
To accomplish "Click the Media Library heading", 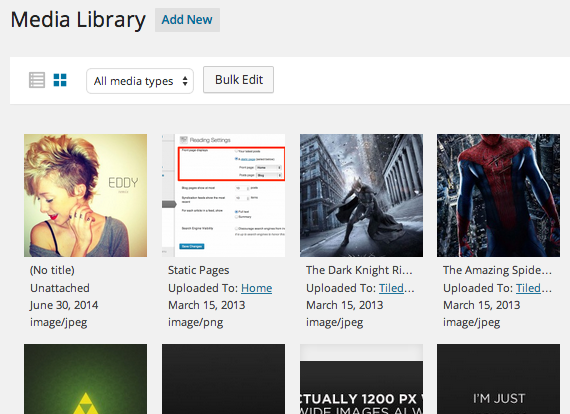I will 78,20.
